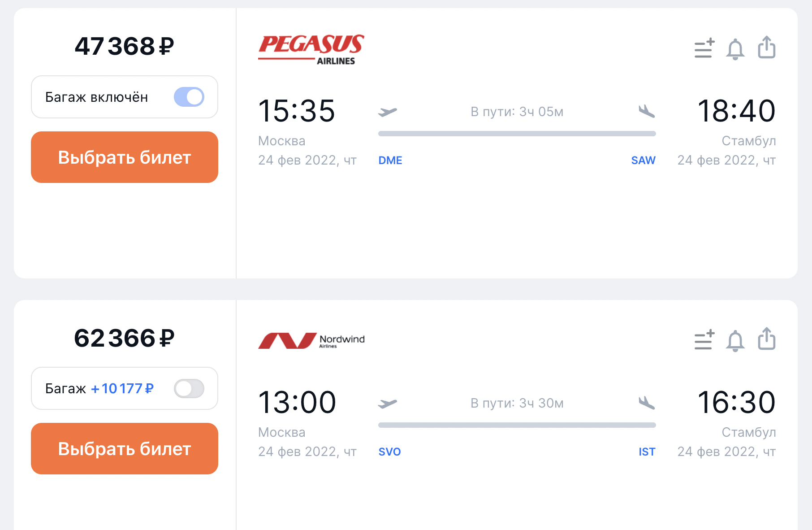Turn off the included baggage toggle
This screenshot has height=530, width=812.
click(x=189, y=97)
